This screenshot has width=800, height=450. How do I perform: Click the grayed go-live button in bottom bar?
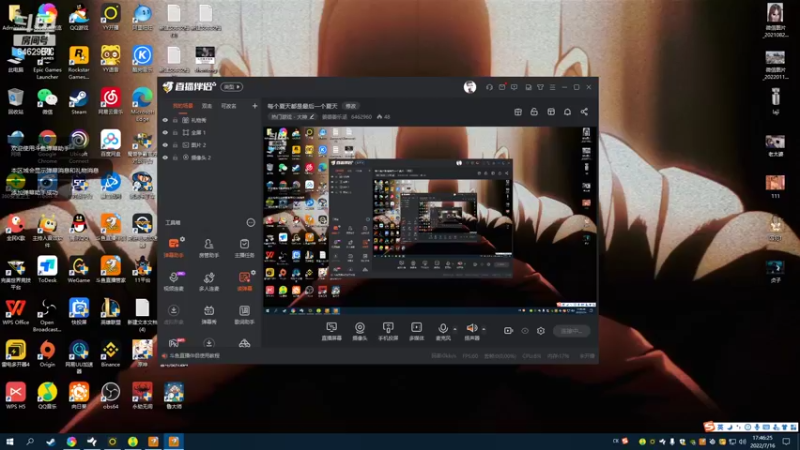(571, 331)
